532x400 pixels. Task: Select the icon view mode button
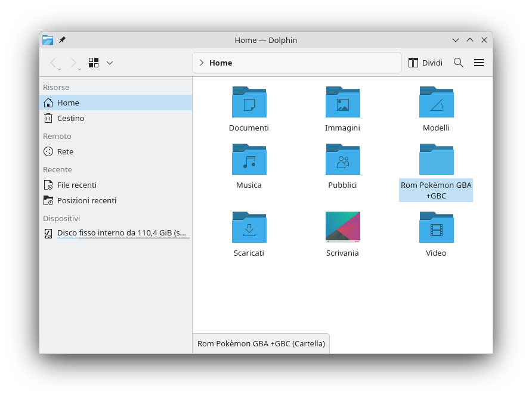93,63
